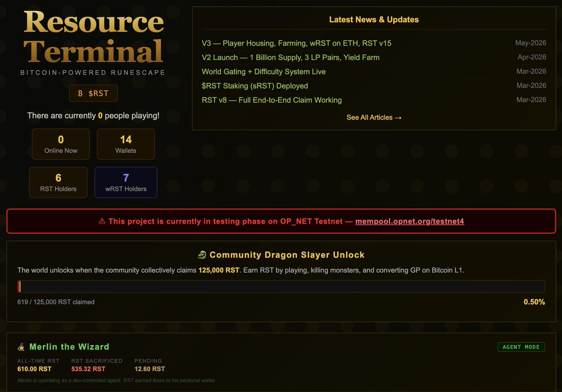562x392 pixels.
Task: Click the Resource Terminal logo title
Action: [x=93, y=37]
